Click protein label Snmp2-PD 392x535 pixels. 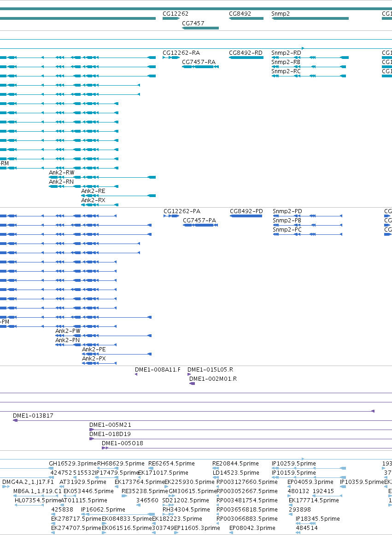pyautogui.click(x=287, y=211)
